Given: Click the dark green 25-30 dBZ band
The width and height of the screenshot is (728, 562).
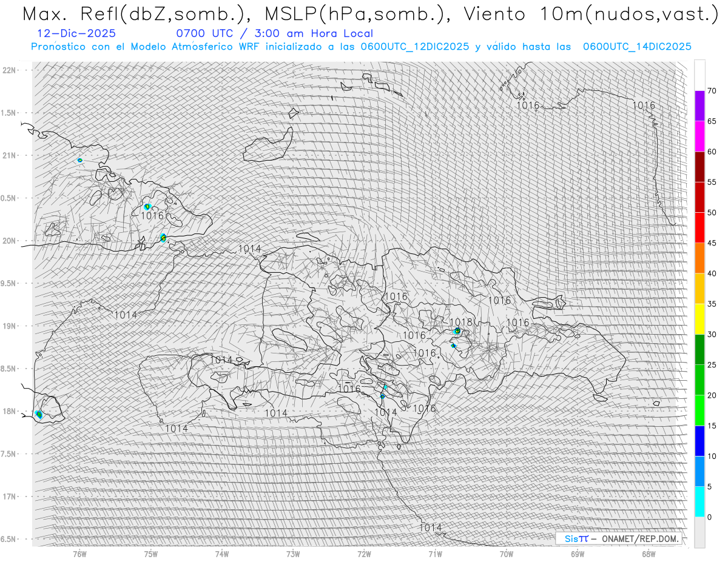Looking at the screenshot, I should (x=699, y=349).
